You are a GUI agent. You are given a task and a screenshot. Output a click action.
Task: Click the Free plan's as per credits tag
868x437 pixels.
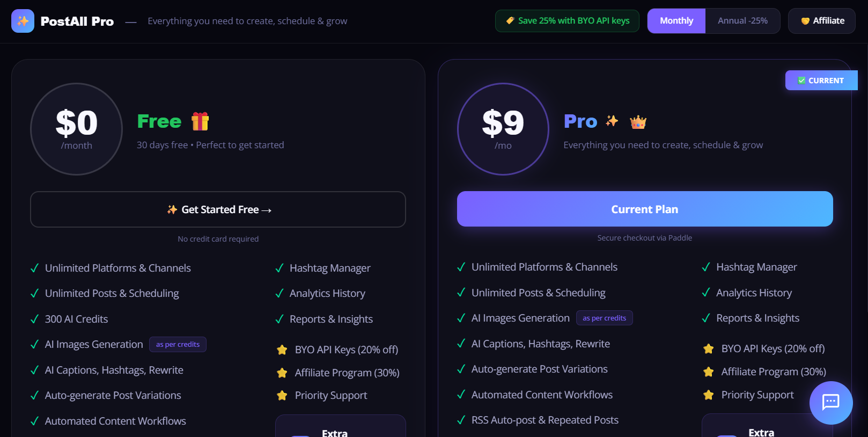pos(178,345)
